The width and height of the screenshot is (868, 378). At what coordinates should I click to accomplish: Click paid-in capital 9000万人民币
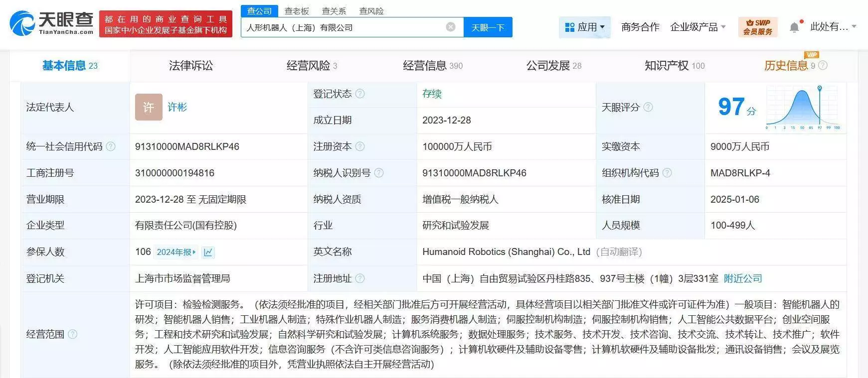click(740, 146)
